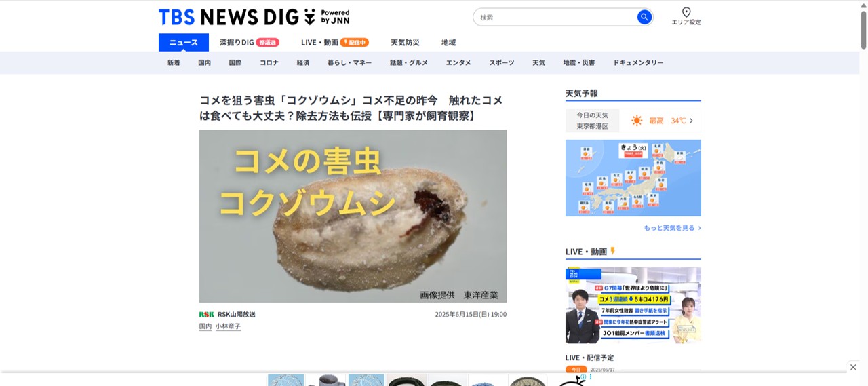Click the ad info icon on the banner
The width and height of the screenshot is (868, 386).
click(583, 377)
